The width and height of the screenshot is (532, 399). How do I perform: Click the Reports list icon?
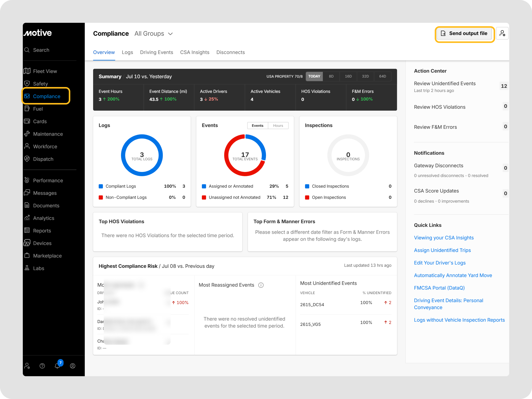(27, 230)
